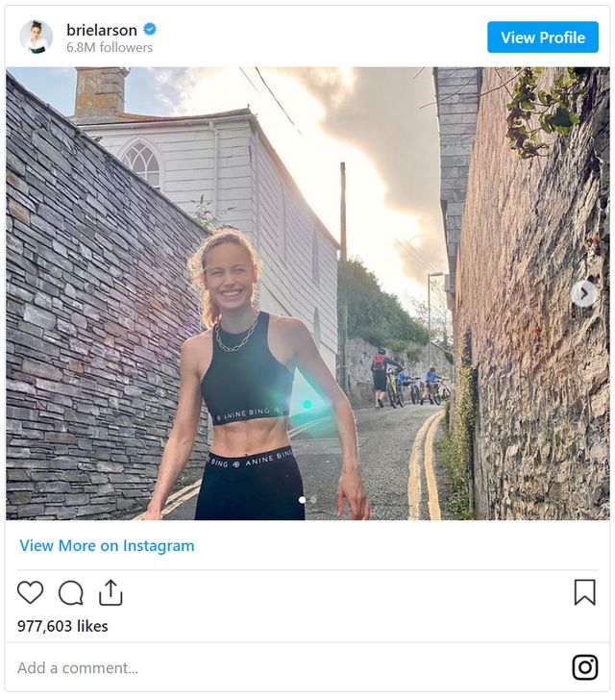Save the post with the bookmark icon

click(x=584, y=592)
